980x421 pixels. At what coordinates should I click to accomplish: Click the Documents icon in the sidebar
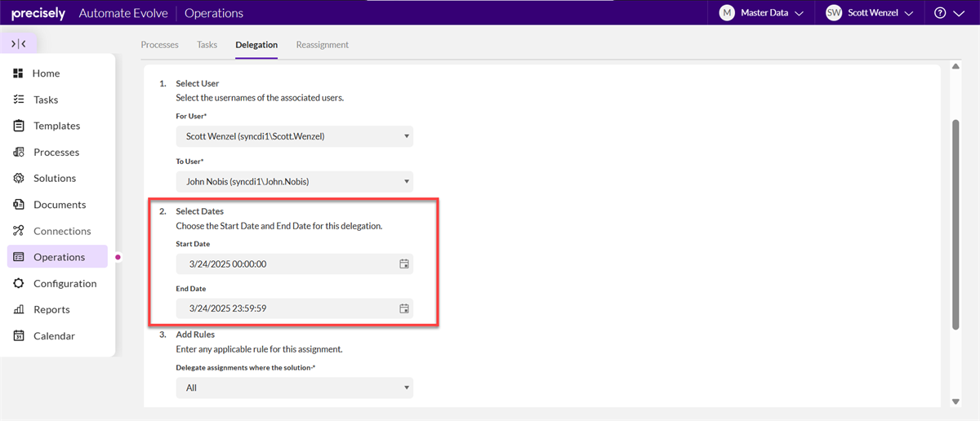(18, 205)
